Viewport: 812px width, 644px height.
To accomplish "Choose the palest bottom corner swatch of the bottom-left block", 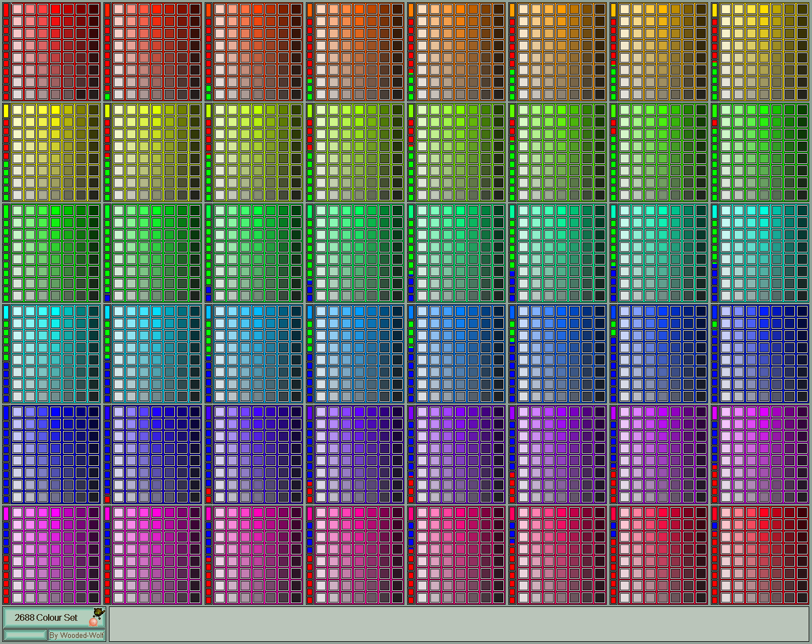I will click(x=17, y=598).
